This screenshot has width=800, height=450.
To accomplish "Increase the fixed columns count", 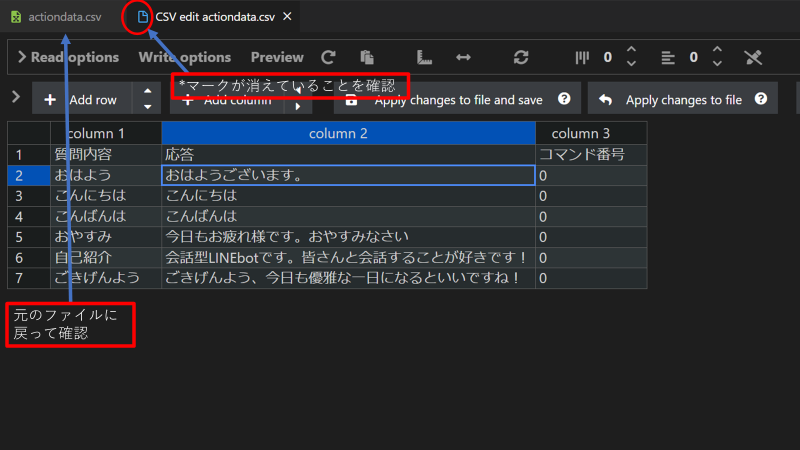I will [x=631, y=50].
